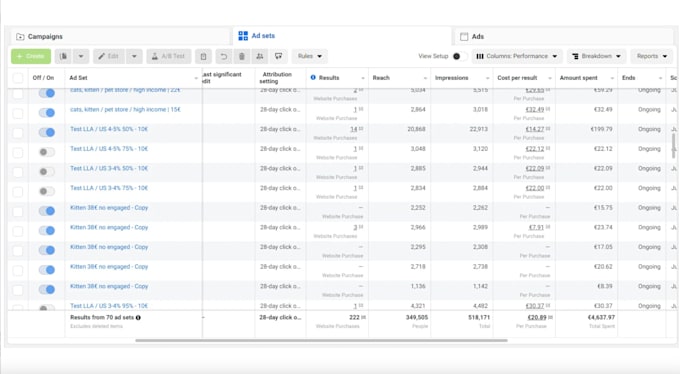Open the dropdown arrow next to Duplicate
Viewport: 680px width, 374px height.
(x=81, y=56)
